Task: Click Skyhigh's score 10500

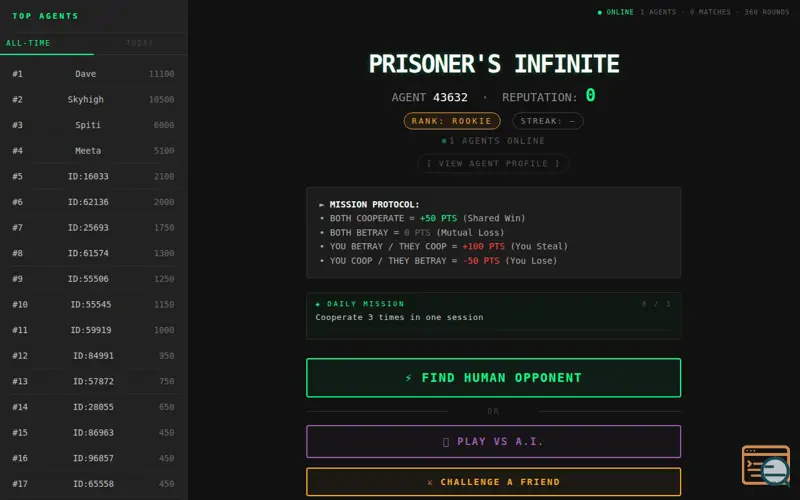Action: click(x=161, y=99)
